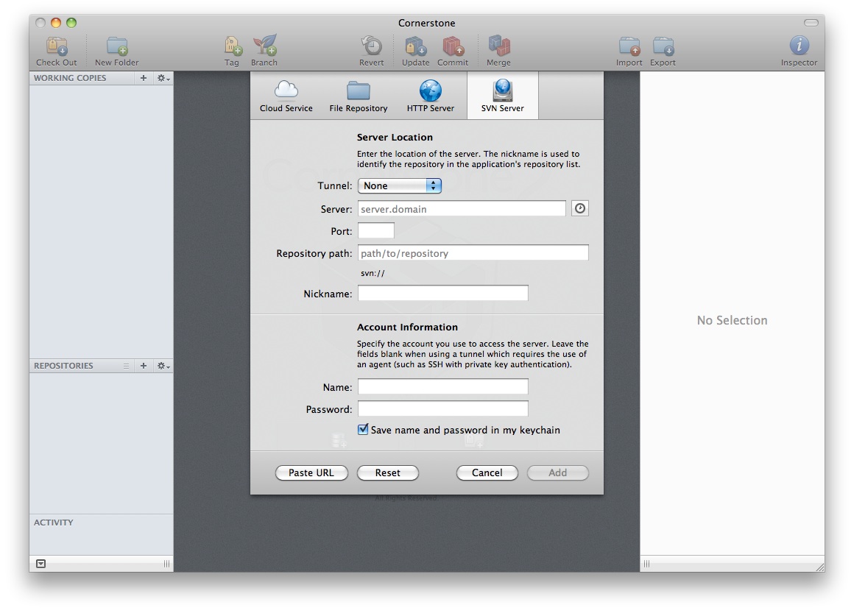
Task: Click the inspector pane resize grip
Action: pos(646,564)
